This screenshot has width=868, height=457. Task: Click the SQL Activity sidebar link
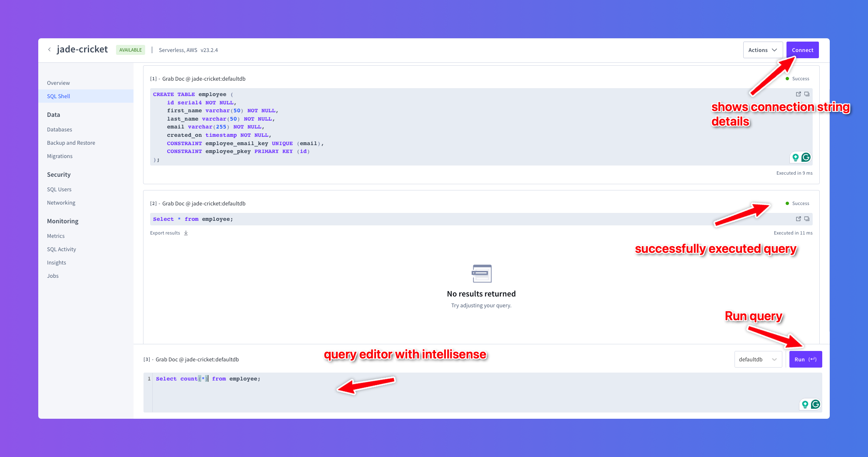(62, 249)
